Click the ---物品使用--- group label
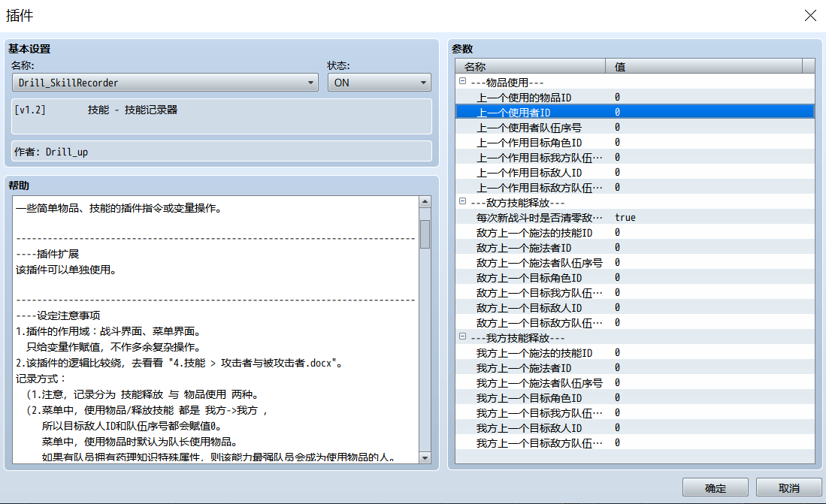 (x=507, y=83)
